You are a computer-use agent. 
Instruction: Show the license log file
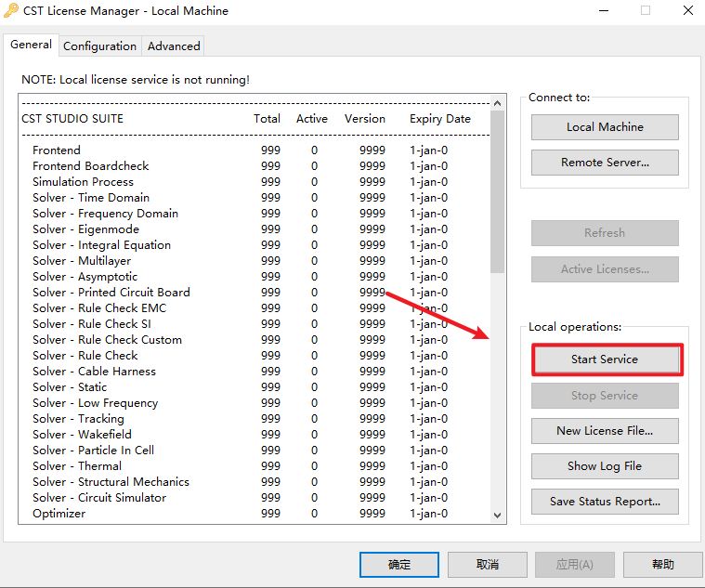click(x=605, y=466)
